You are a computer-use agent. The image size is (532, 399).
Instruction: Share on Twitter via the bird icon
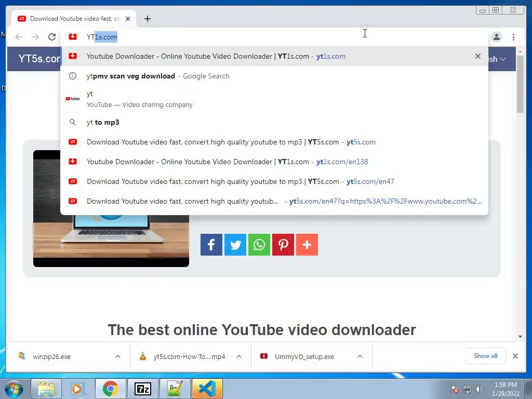point(235,245)
